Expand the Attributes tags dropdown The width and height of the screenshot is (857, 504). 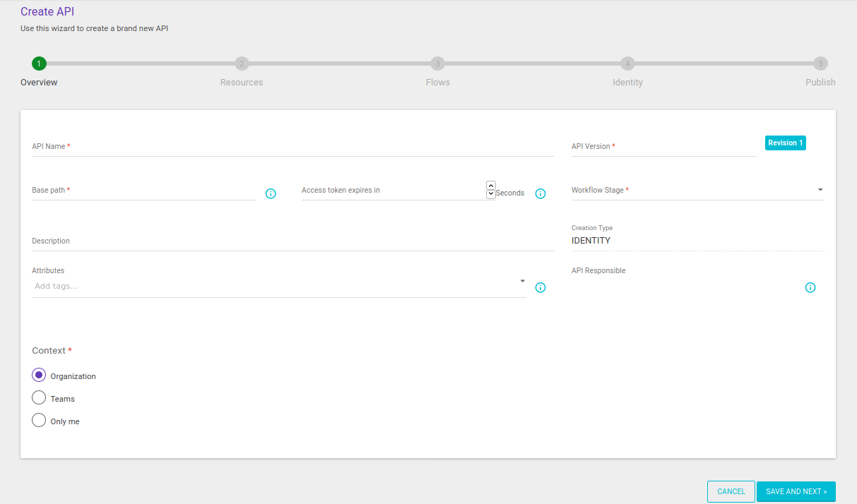click(522, 281)
